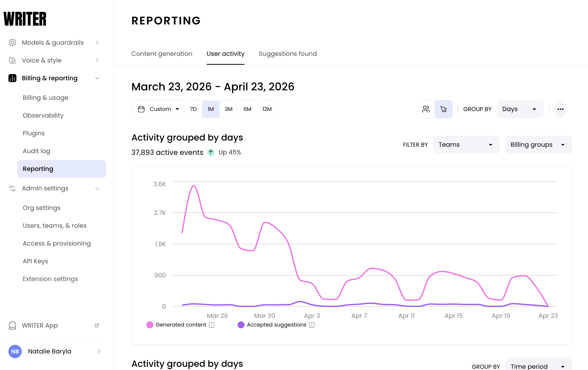Click the WRITER App external link icon
Screen dimensions: 588x370
pos(97,325)
